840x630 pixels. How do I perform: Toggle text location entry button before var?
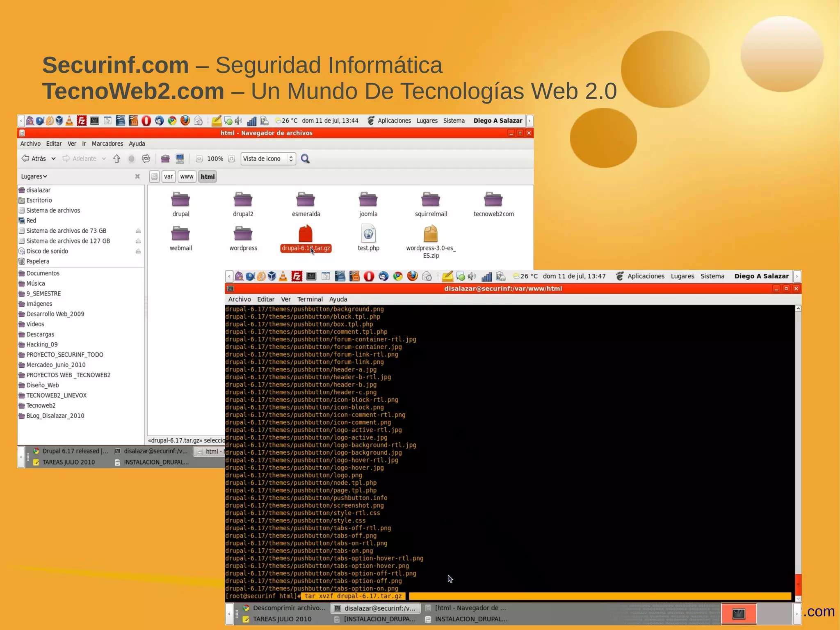pos(154,176)
